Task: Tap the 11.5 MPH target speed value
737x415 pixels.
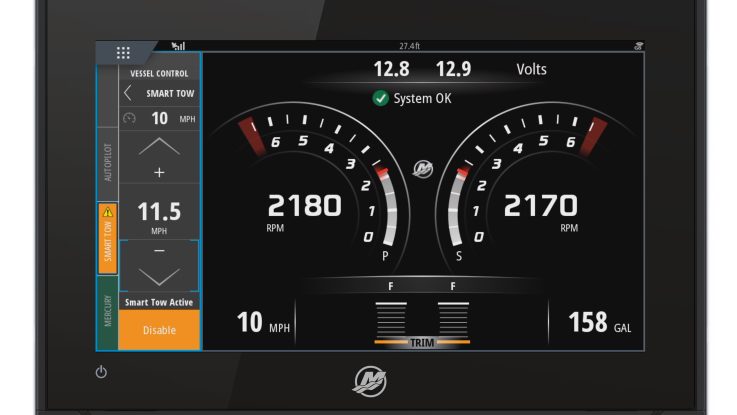Action: click(159, 211)
